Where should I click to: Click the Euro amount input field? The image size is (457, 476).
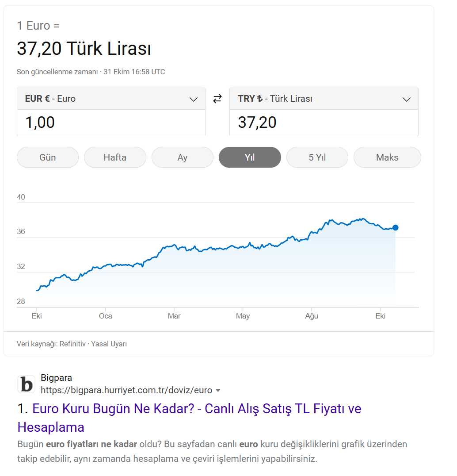[111, 123]
